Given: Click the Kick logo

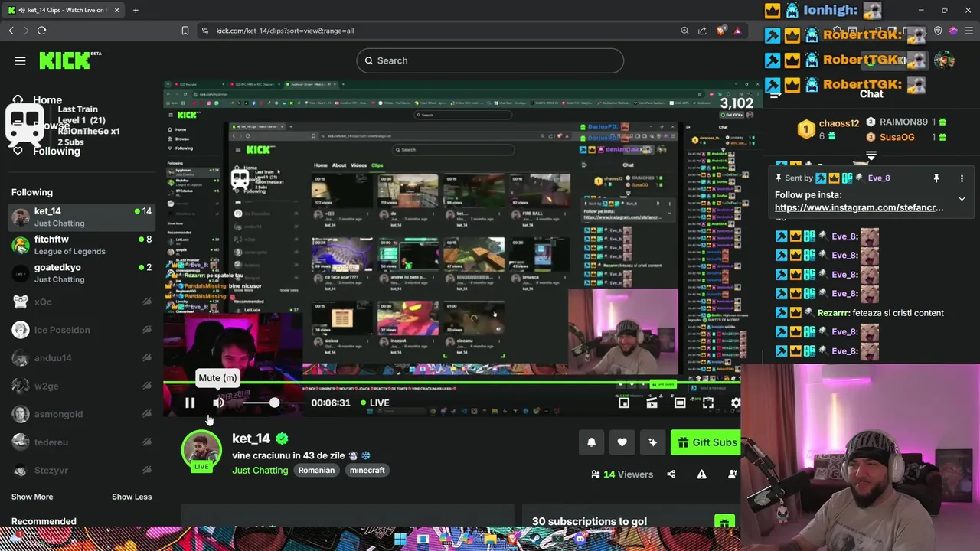Looking at the screenshot, I should click(x=70, y=60).
